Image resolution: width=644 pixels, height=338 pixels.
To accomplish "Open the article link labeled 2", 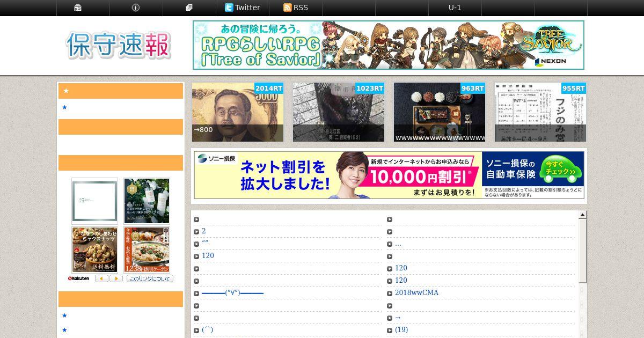I will click(x=204, y=231).
